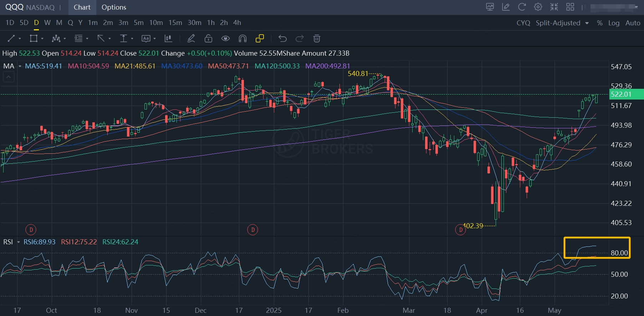This screenshot has width=644, height=316.
Task: Select the wave pattern drawing tool
Action: tap(56, 39)
